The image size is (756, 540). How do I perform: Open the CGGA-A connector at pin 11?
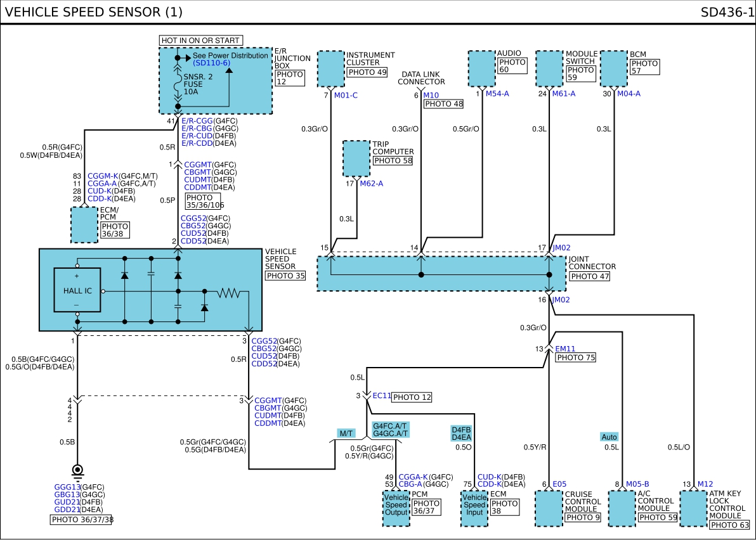[102, 184]
